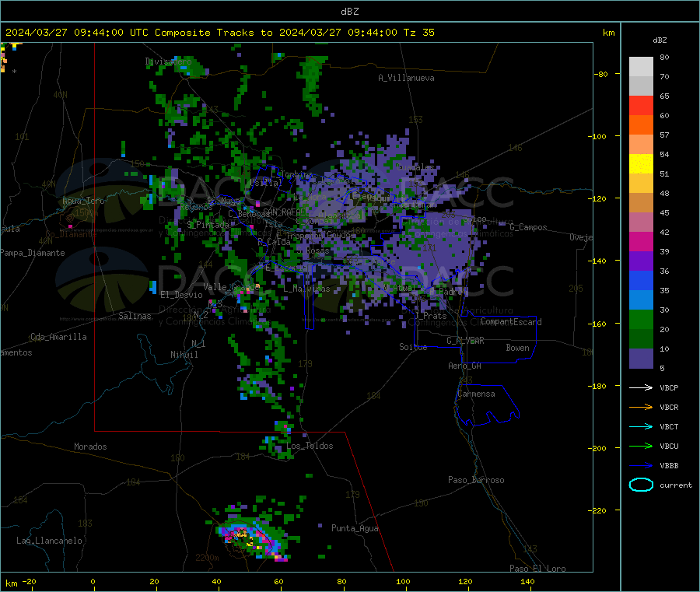Click the 'G_ALVEAR' map label
This screenshot has height=592, width=700.
tap(465, 341)
